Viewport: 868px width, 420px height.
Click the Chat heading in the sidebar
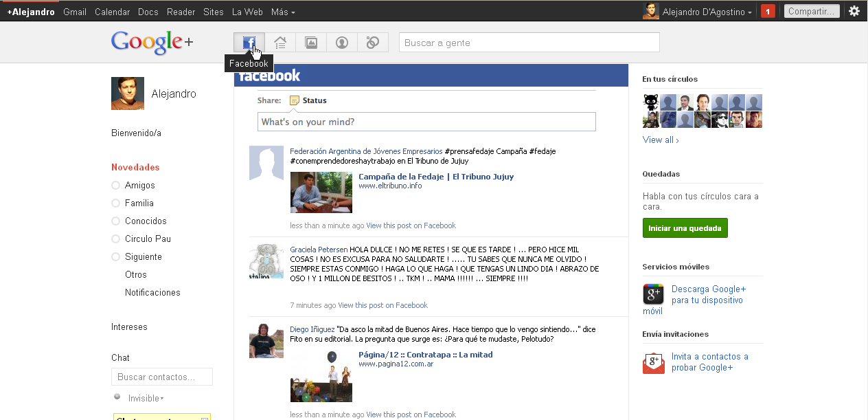point(120,357)
